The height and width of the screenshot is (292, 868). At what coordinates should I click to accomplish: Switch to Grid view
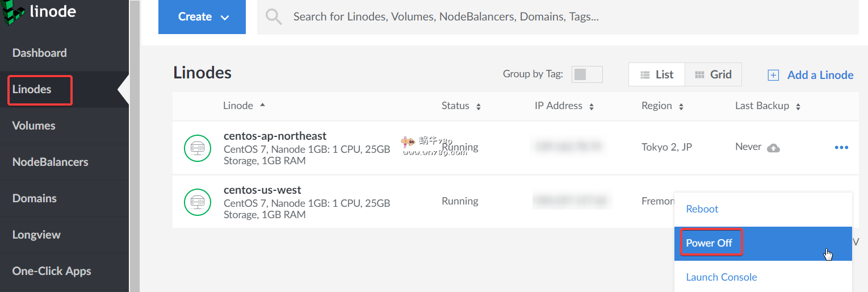coord(713,74)
